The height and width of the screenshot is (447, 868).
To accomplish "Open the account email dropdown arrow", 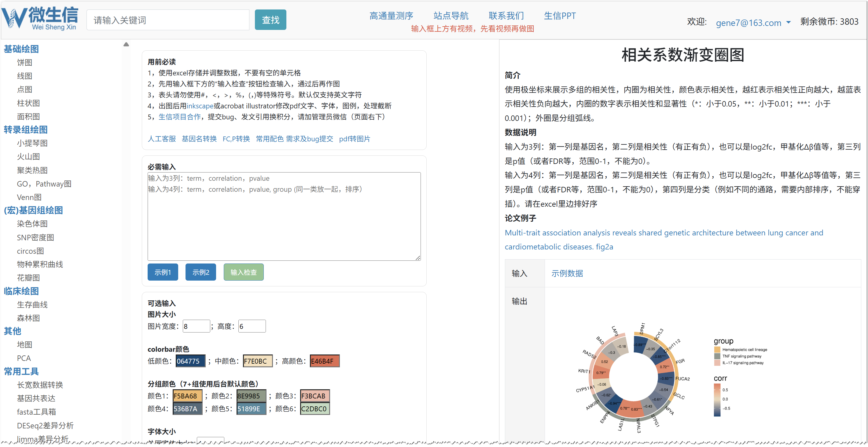I will pyautogui.click(x=788, y=22).
